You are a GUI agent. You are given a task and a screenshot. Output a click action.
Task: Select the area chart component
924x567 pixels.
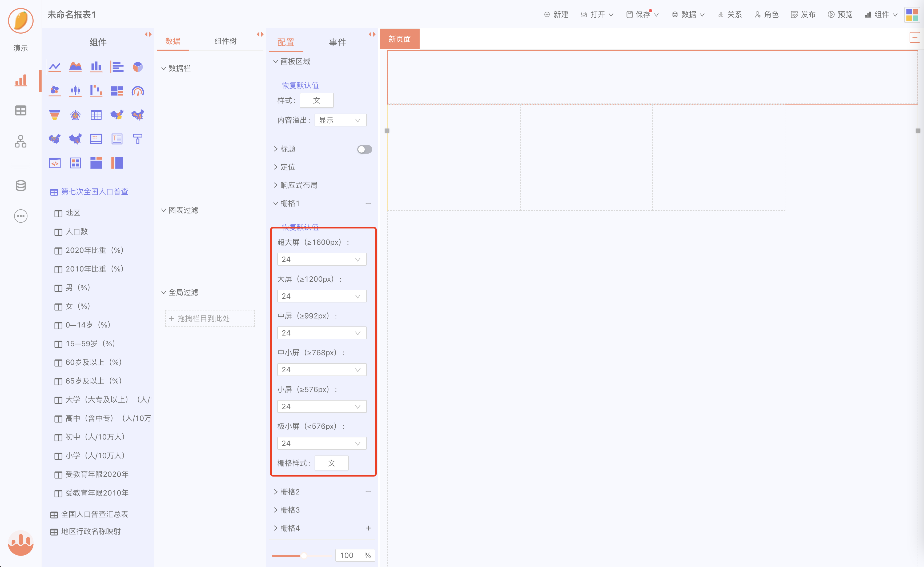point(75,67)
